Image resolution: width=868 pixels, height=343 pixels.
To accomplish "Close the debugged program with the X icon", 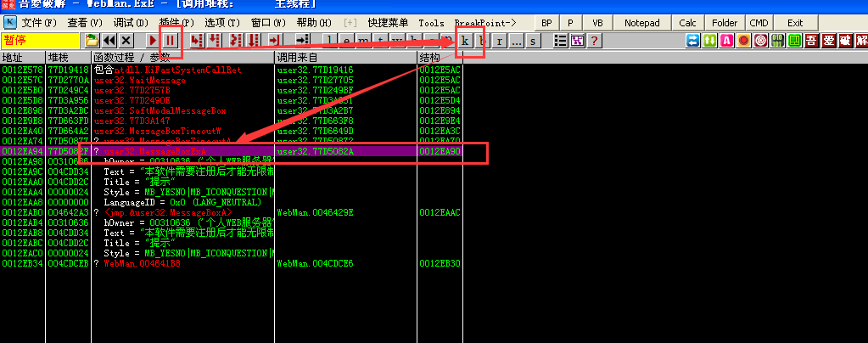I will pos(126,41).
